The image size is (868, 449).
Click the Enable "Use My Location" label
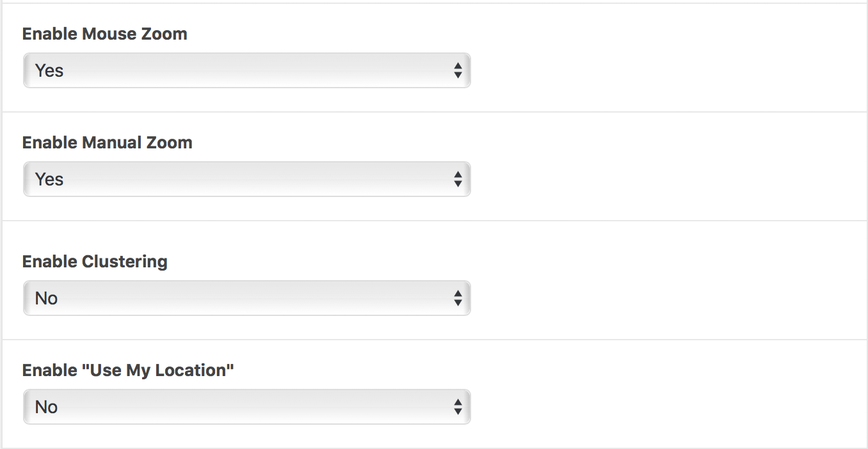coord(128,370)
